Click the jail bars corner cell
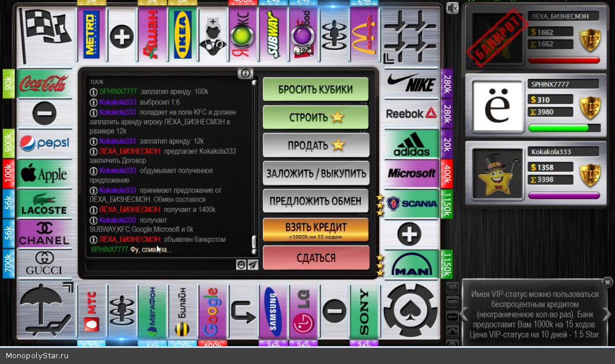Viewport: 615px width, 364px height. point(410,36)
